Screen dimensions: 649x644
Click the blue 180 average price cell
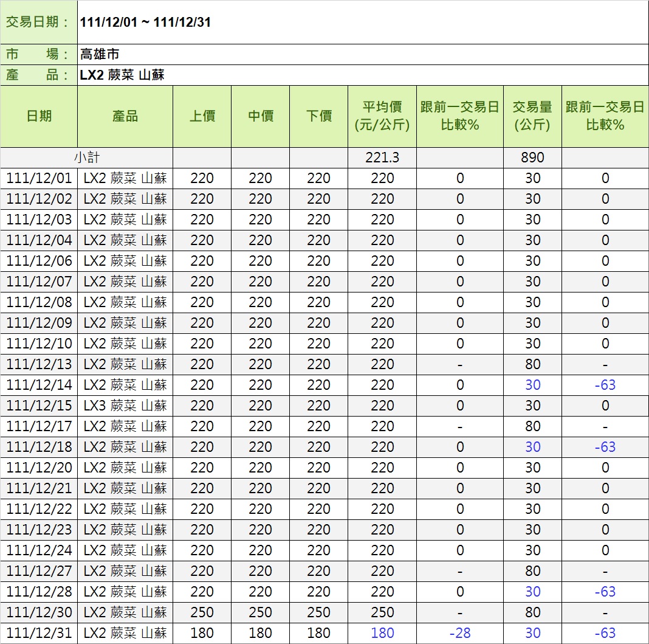[382, 633]
